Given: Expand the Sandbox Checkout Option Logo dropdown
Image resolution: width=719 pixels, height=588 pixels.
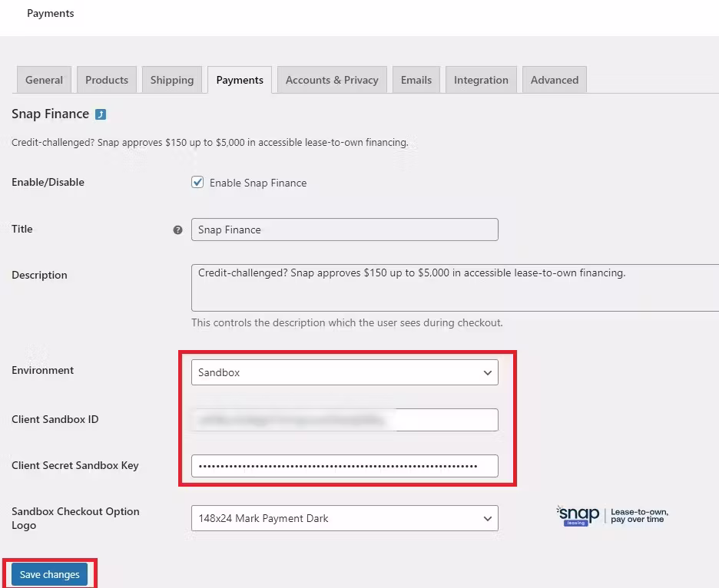Looking at the screenshot, I should (x=345, y=518).
